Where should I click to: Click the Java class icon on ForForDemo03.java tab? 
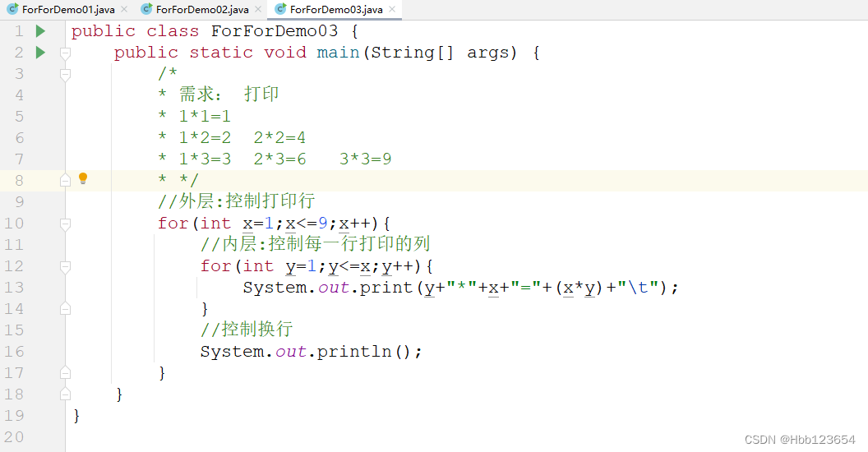(280, 9)
